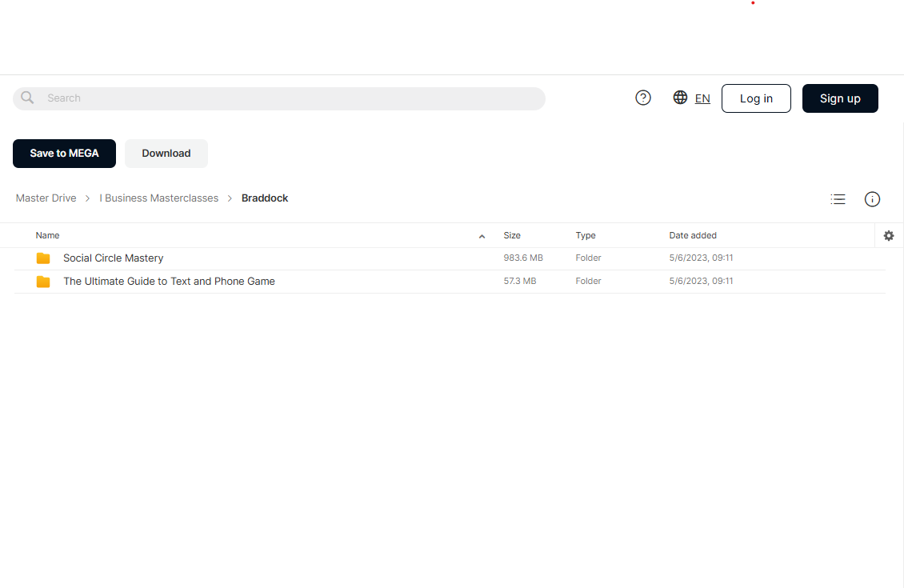Click Date added of Social Circle Mastery
This screenshot has width=904, height=588.
tap(701, 258)
